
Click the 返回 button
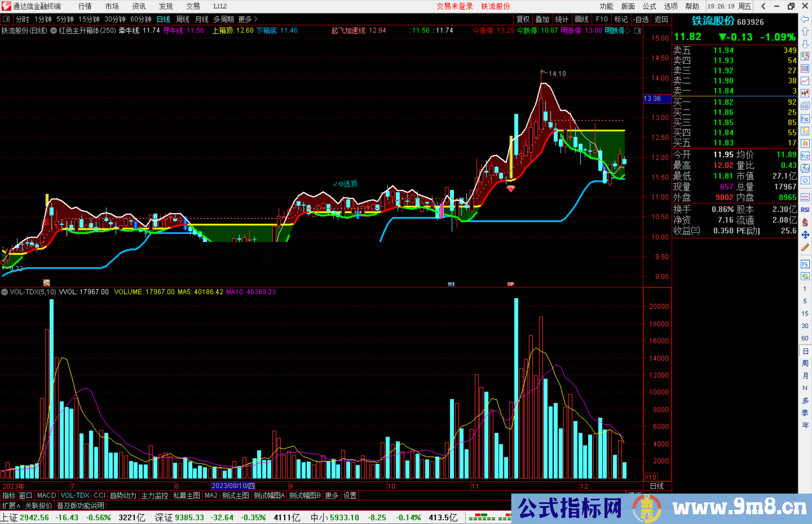[x=661, y=19]
